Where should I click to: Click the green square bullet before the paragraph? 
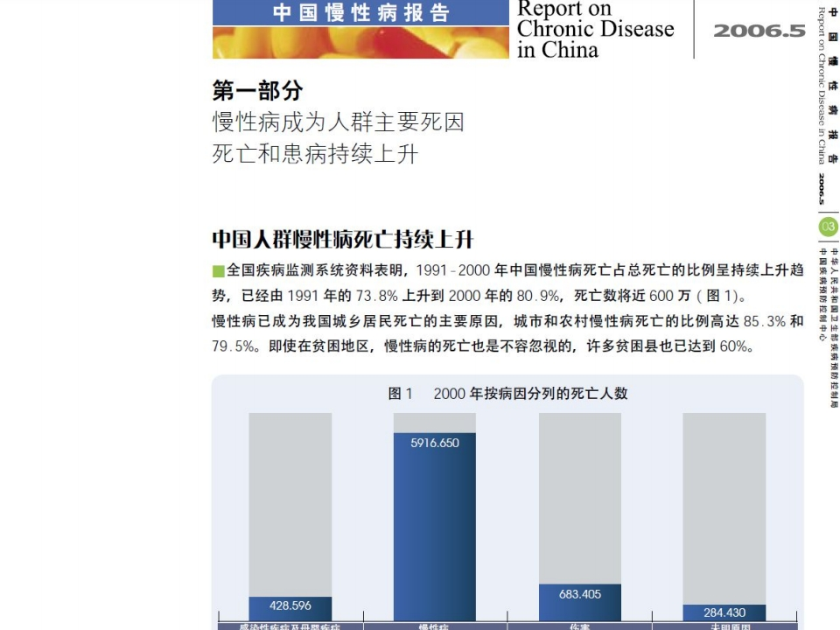point(218,270)
